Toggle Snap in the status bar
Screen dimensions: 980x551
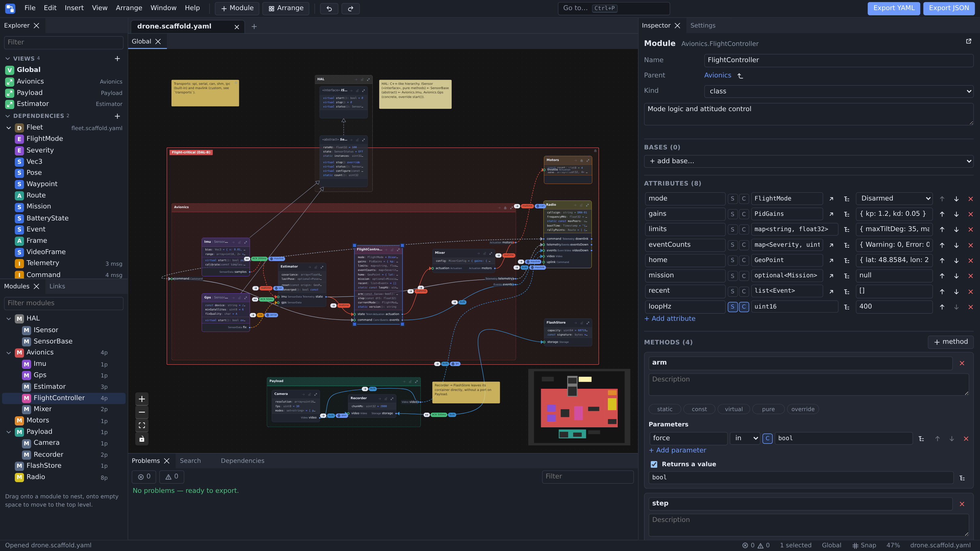point(864,545)
